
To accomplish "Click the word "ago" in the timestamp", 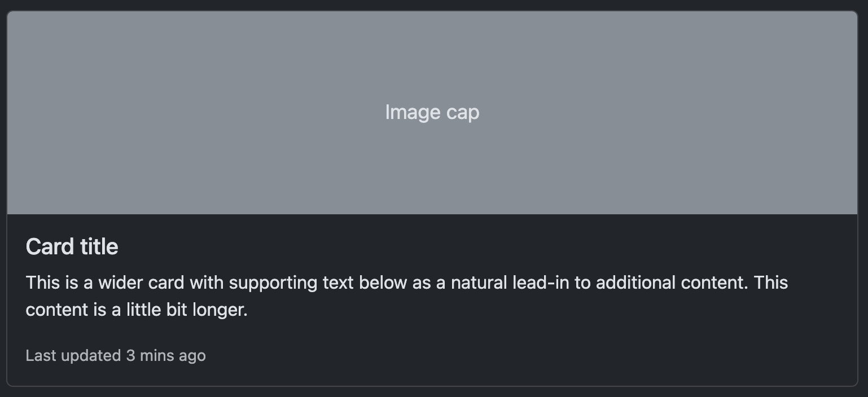I will point(192,356).
